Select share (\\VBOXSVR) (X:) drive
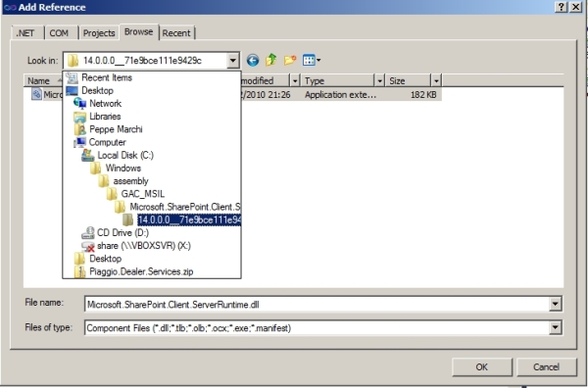This screenshot has height=388, width=588. [x=144, y=246]
